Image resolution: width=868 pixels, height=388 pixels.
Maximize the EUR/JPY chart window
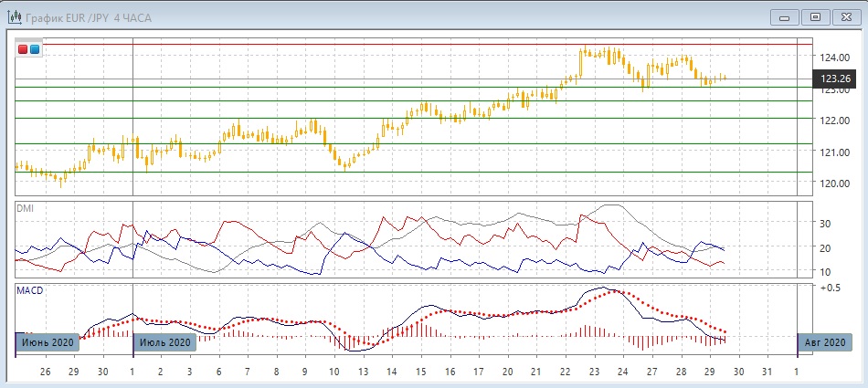[816, 16]
